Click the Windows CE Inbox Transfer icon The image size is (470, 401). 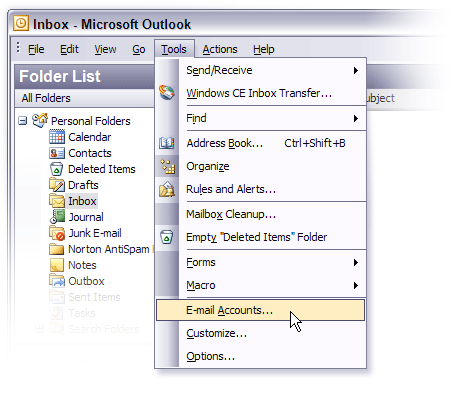click(167, 93)
